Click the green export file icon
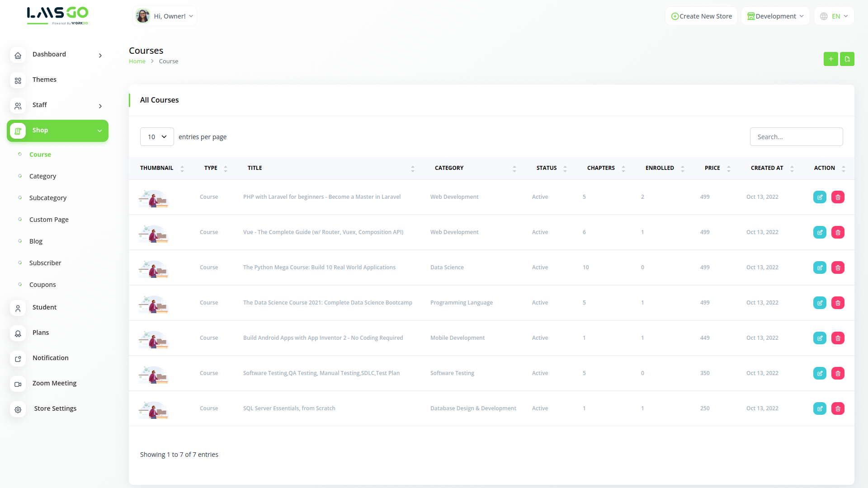Screen dimensions: 868x488 (x=847, y=59)
